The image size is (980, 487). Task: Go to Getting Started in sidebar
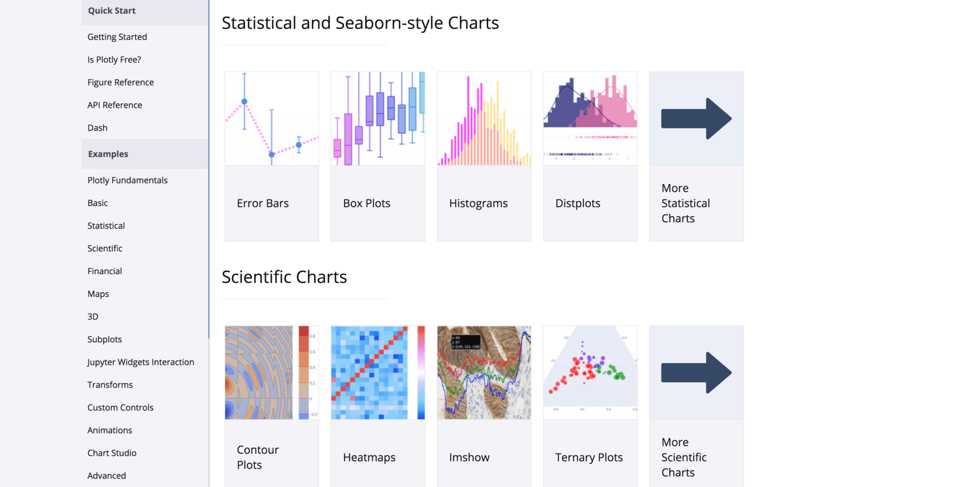pos(117,37)
